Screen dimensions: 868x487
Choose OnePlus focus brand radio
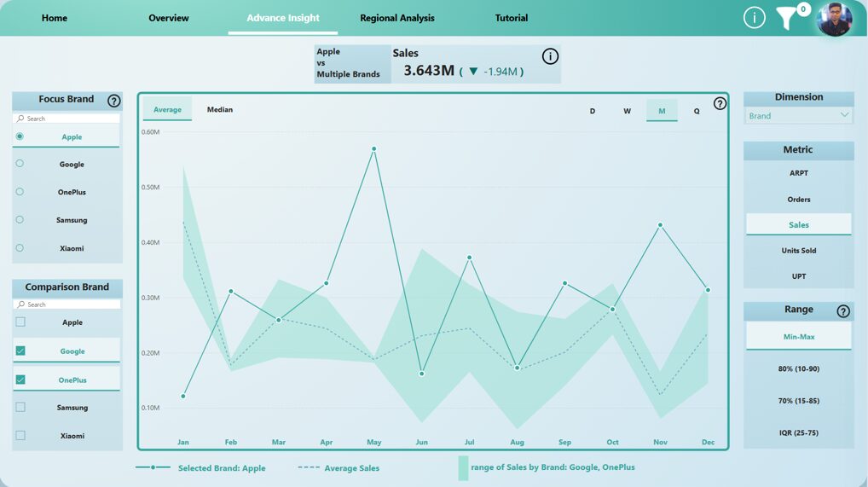pos(20,192)
